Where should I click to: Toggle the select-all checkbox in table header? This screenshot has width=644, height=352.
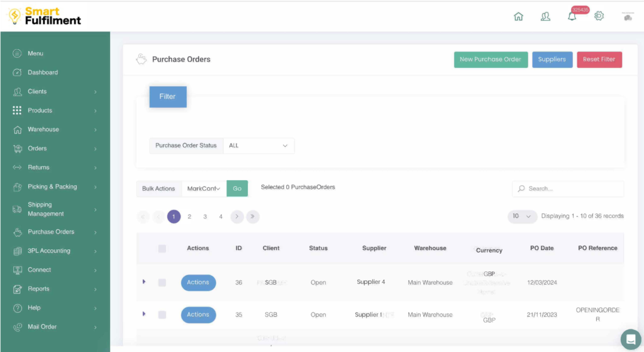[x=162, y=249]
